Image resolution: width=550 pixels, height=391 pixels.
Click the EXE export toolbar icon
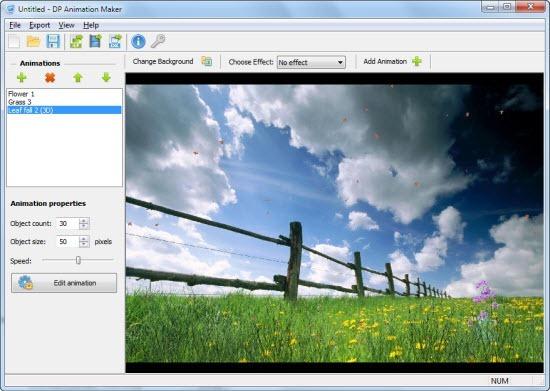click(x=115, y=41)
